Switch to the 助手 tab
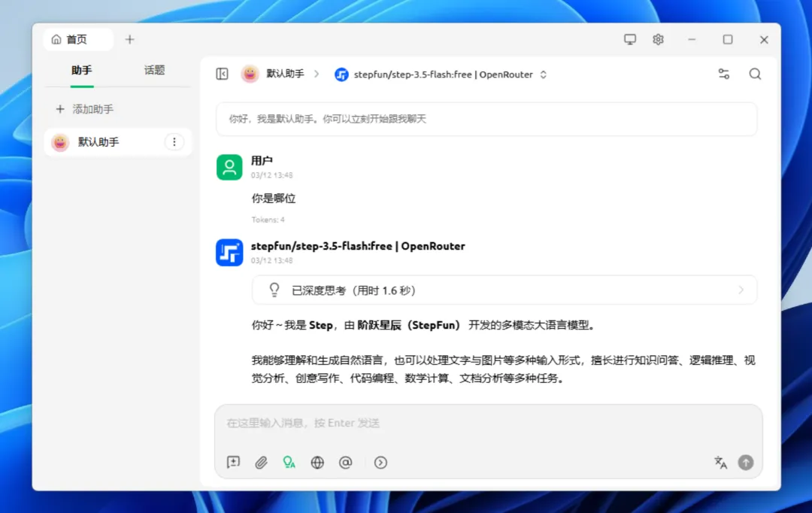 click(82, 70)
